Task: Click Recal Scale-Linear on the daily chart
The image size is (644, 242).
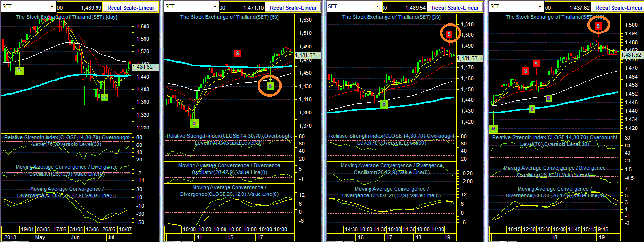Action: click(x=131, y=7)
